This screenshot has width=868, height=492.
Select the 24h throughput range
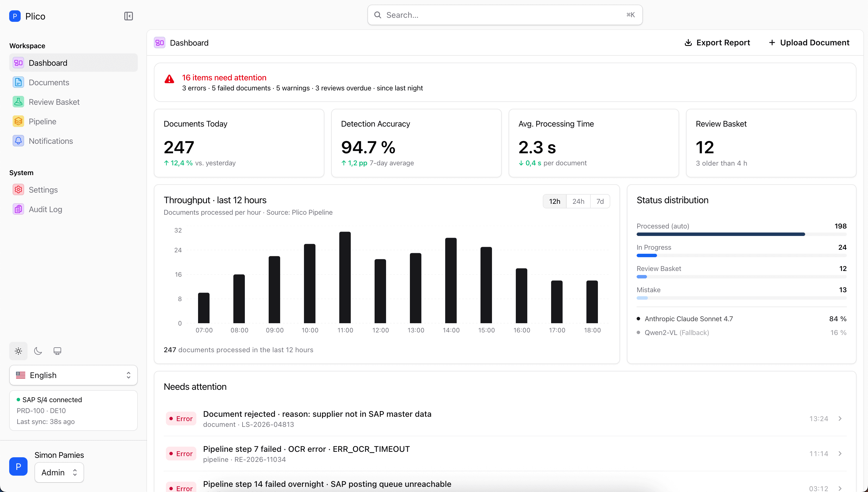[x=578, y=202]
